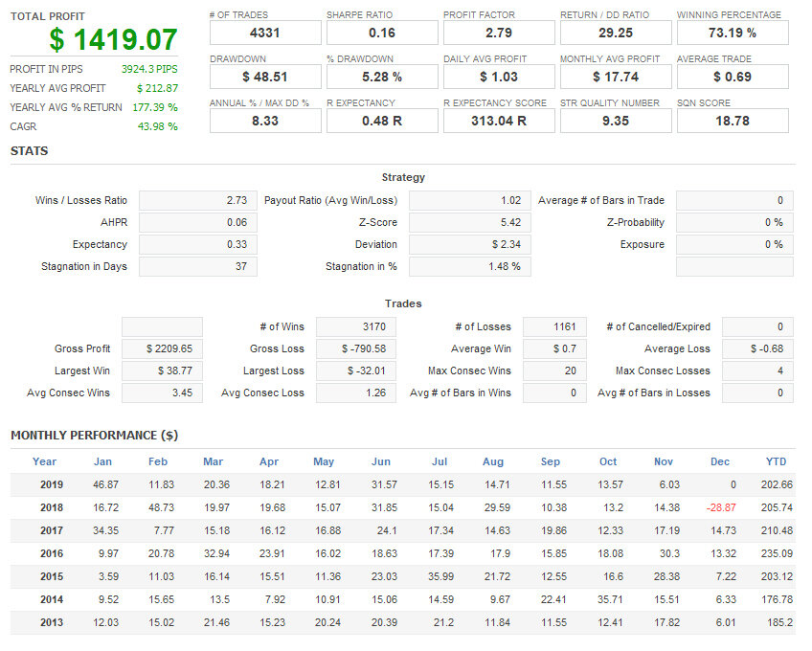Click the YTD column header
The height and width of the screenshot is (651, 812).
tap(776, 461)
